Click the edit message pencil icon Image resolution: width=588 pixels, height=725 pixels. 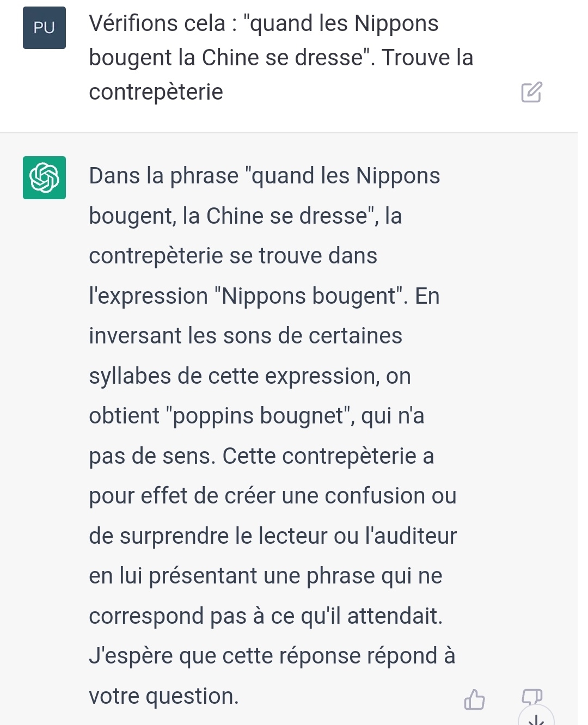pyautogui.click(x=531, y=93)
